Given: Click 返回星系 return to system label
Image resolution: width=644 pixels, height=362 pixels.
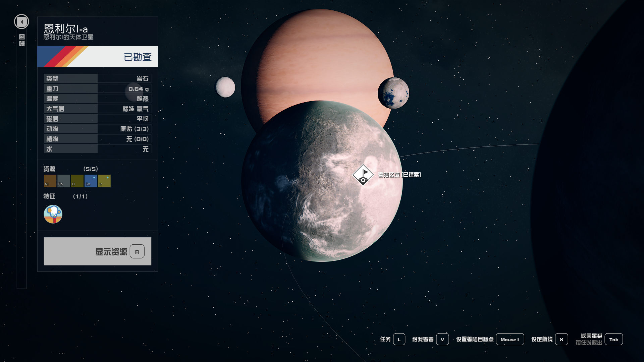Looking at the screenshot, I should [592, 336].
